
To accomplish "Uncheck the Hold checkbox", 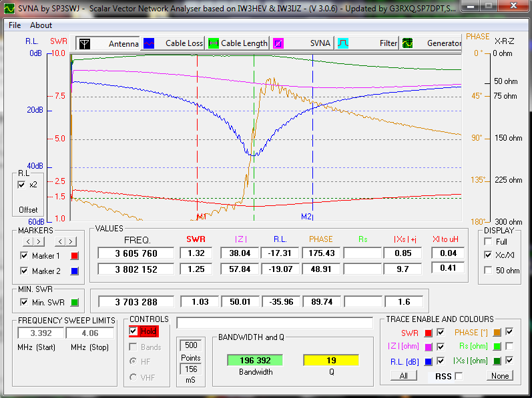I will click(x=134, y=331).
